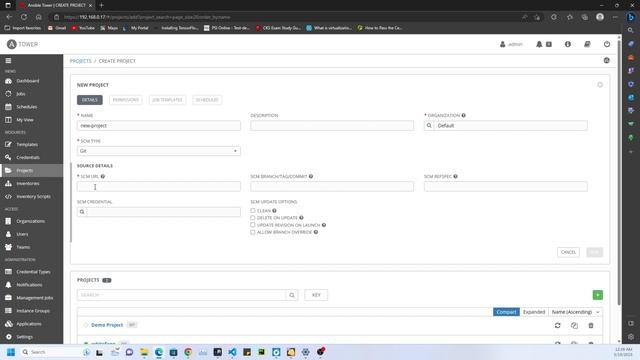Viewport: 640px width, 360px height.
Task: Click the Applications sidebar icon
Action: [8, 324]
